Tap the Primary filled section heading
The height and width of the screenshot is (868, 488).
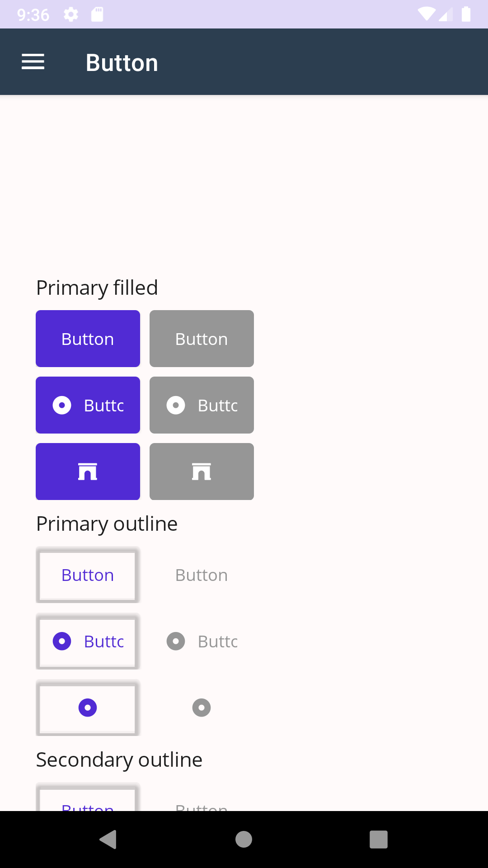97,288
